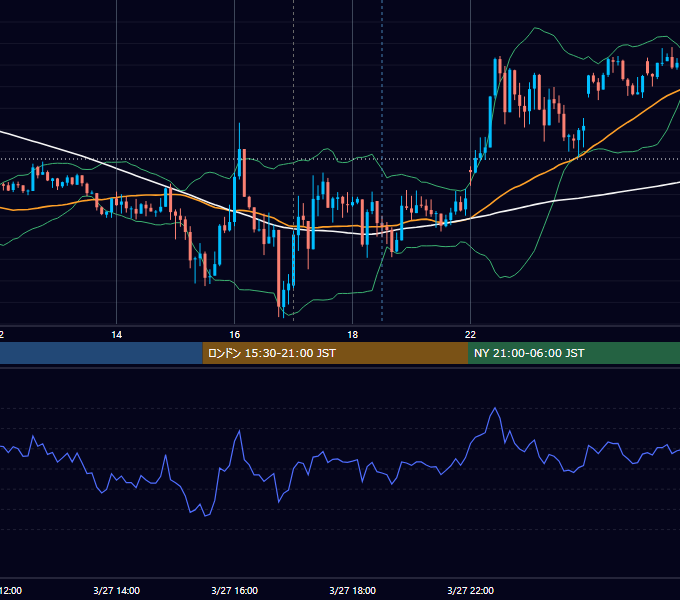The height and width of the screenshot is (600, 680).
Task: Click the 3/27 22:00 time label
Action: coord(471,590)
